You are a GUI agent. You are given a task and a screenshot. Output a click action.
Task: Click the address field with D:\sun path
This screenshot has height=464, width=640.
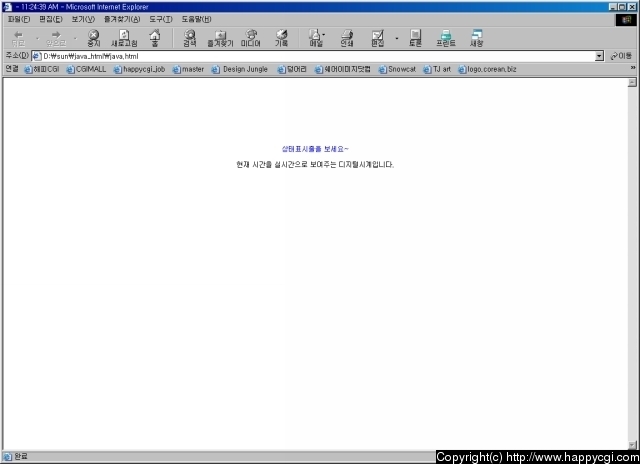pos(313,56)
